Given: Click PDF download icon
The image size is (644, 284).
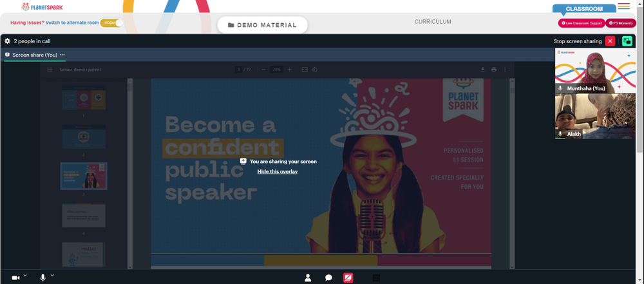Looking at the screenshot, I should 483,70.
